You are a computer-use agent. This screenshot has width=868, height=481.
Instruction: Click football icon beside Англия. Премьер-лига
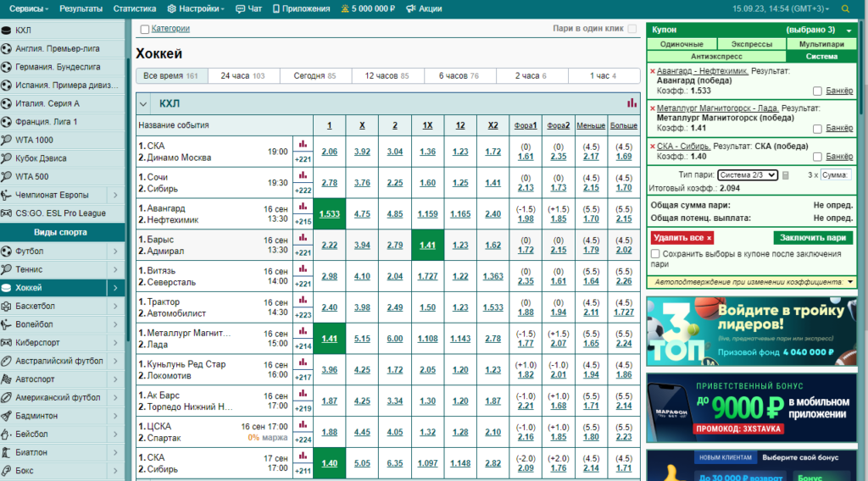[6, 48]
